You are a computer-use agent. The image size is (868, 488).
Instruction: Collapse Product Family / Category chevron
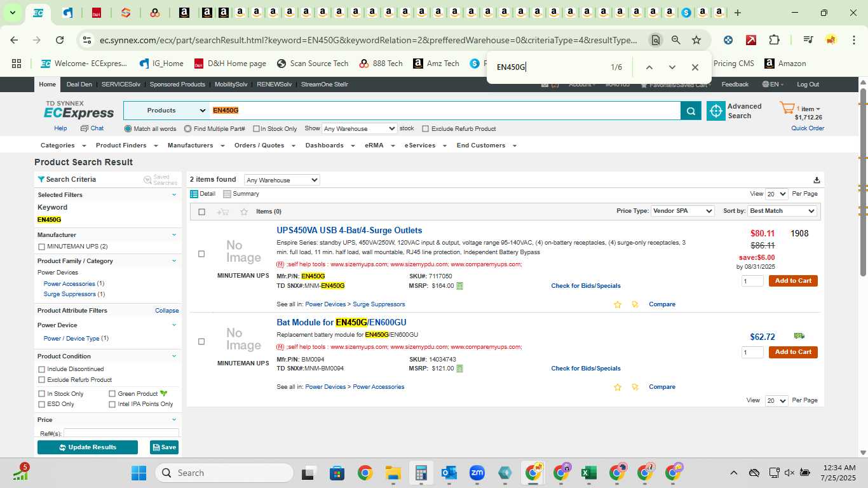pyautogui.click(x=174, y=261)
